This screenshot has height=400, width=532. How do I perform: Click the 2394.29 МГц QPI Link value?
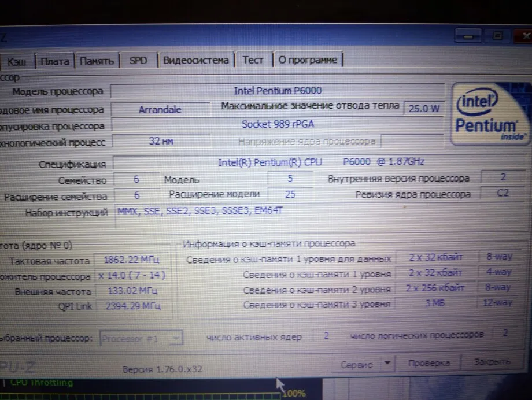(x=133, y=306)
